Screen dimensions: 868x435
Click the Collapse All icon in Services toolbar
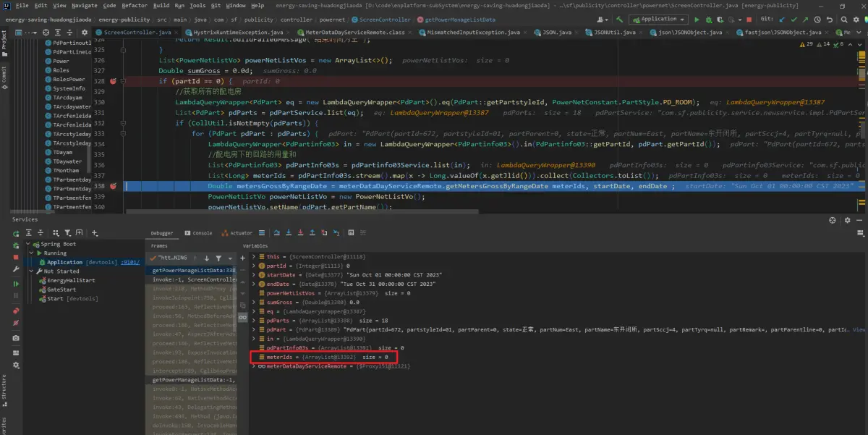coord(41,233)
